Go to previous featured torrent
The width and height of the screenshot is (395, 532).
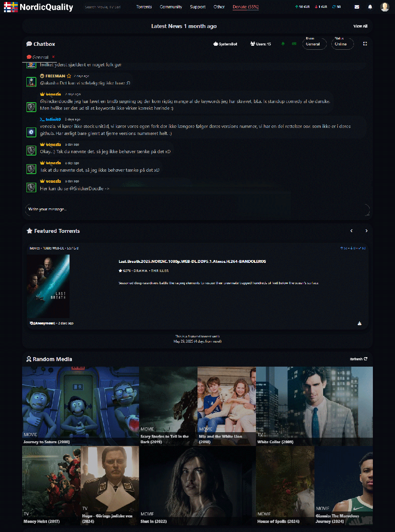point(351,231)
